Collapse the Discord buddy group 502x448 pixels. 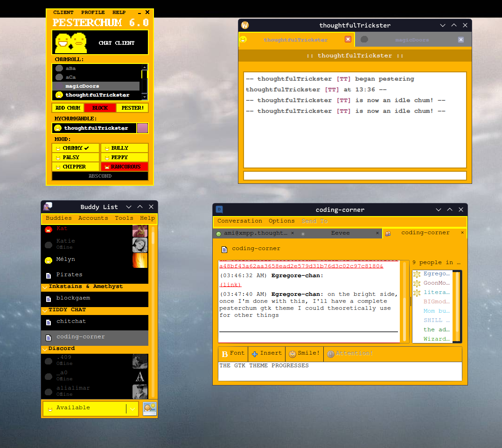[45, 348]
